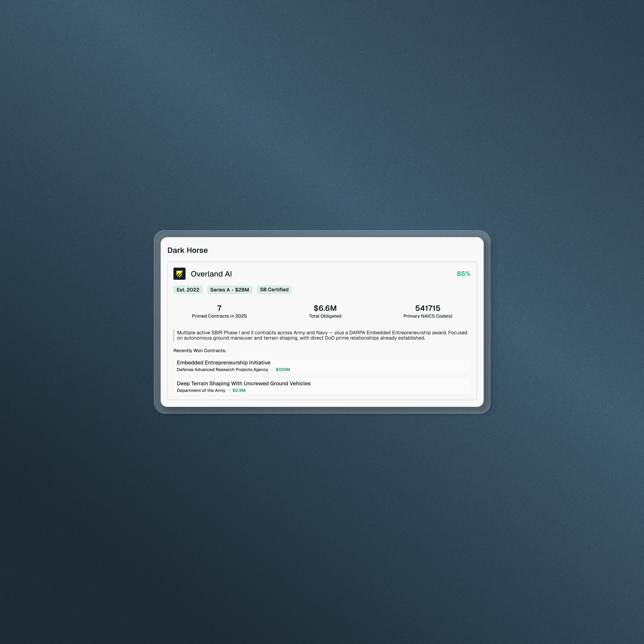Click the Overland AI logo icon
644x644 pixels.
coord(179,274)
